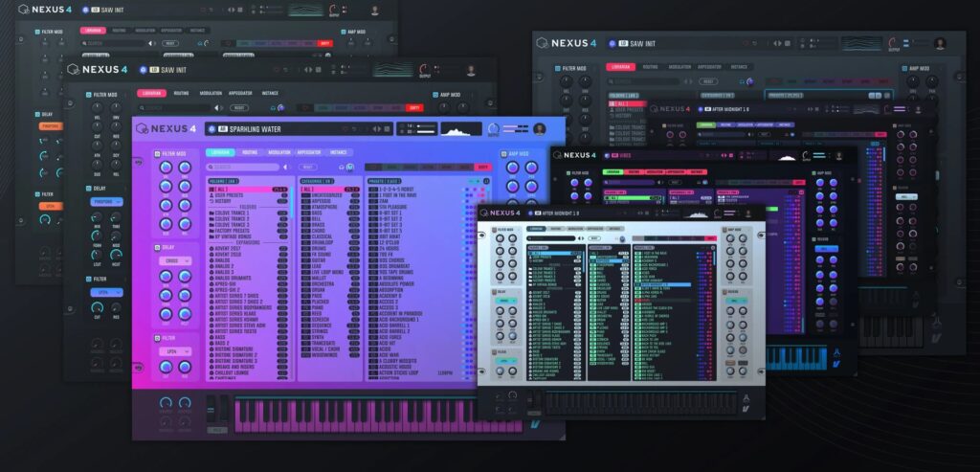The image size is (980, 472).
Task: Toggle Filter Mod checkbox in purple window
Action: (x=157, y=154)
